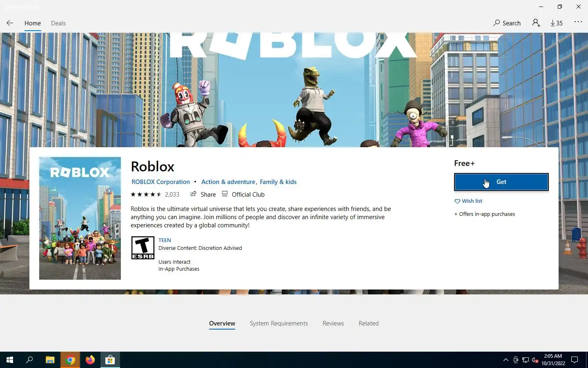The height and width of the screenshot is (368, 588).
Task: Switch to the Deals tab
Action: click(58, 23)
